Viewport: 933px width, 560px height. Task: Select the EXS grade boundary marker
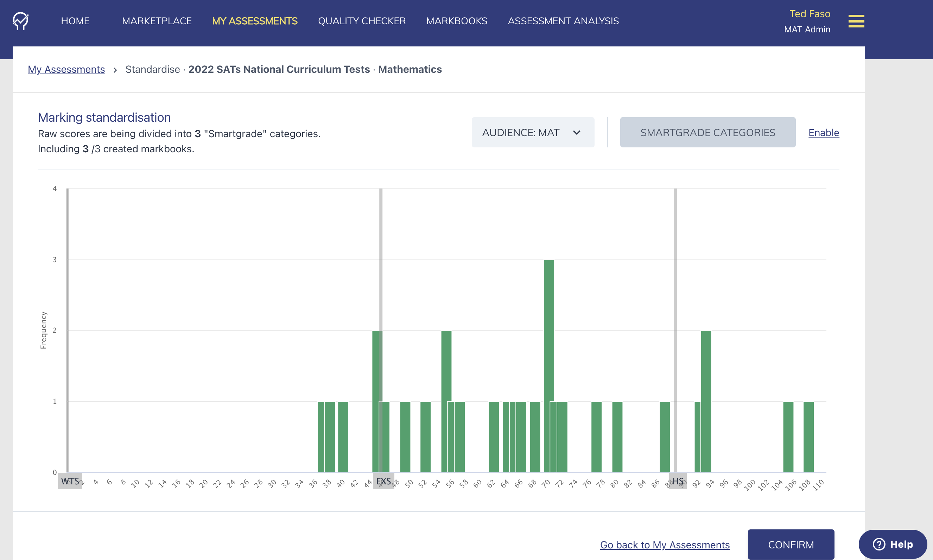click(383, 481)
